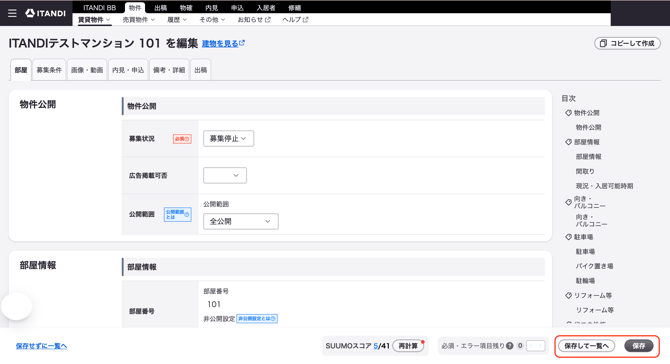The image size is (670, 364).
Task: Jump to バイク置き場 in 目次
Action: tap(594, 266)
